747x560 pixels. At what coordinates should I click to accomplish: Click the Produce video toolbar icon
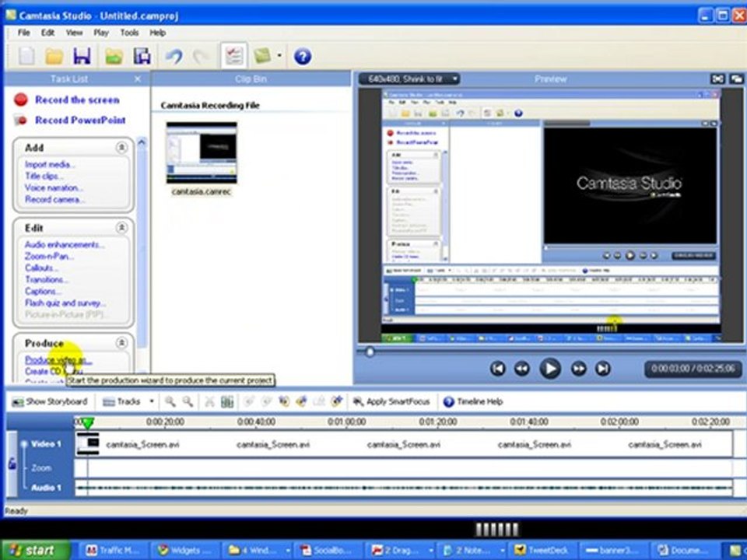(142, 56)
